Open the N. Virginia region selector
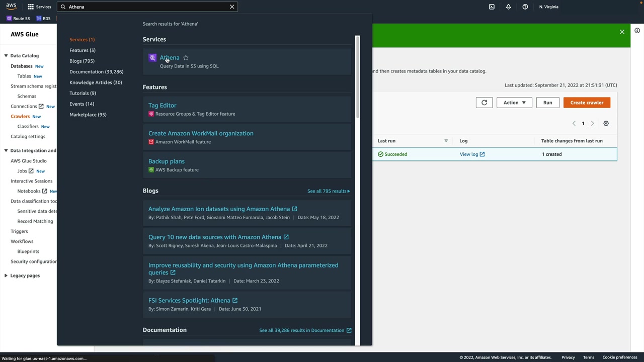This screenshot has width=644, height=362. (x=549, y=7)
